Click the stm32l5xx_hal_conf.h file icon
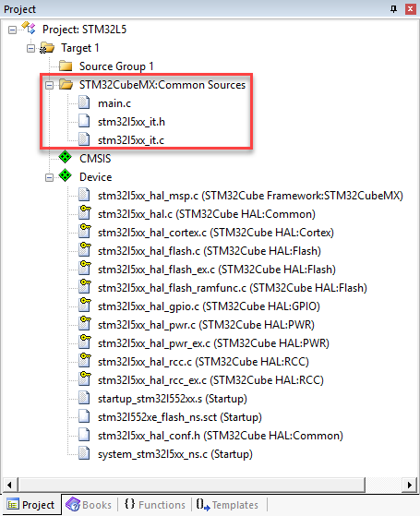420x516 pixels. (x=84, y=435)
